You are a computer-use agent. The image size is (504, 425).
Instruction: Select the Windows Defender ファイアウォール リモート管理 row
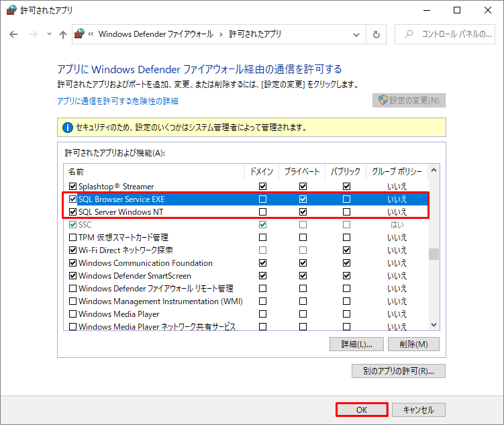point(246,289)
